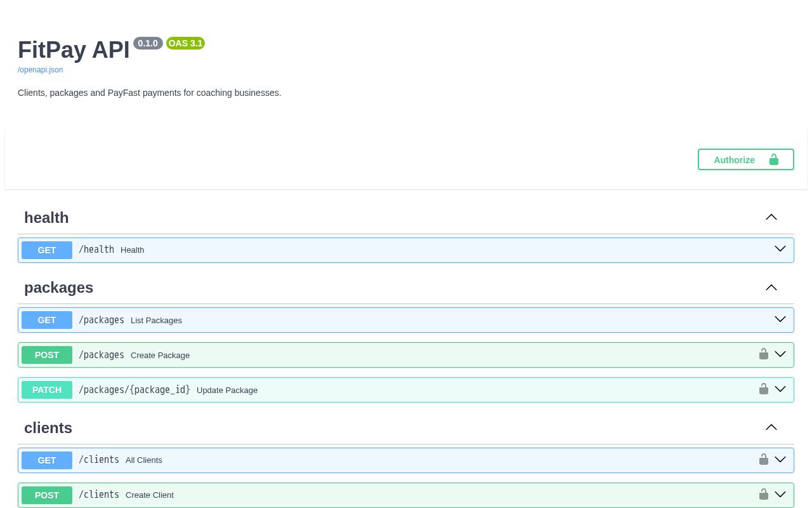Click lock icon on POST /packages row
812x508 pixels.
[764, 354]
